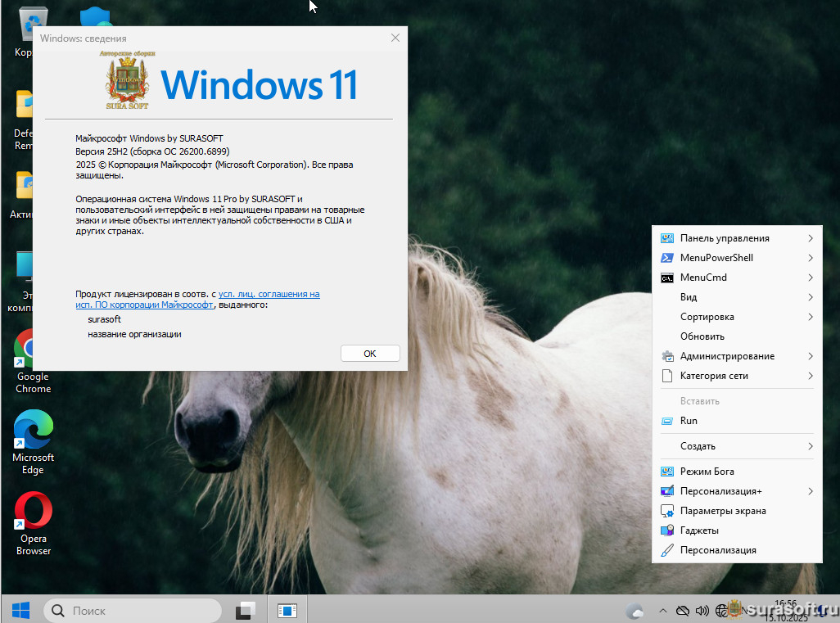Open Opera Browser desktop icon
This screenshot has width=840, height=623.
point(33,512)
